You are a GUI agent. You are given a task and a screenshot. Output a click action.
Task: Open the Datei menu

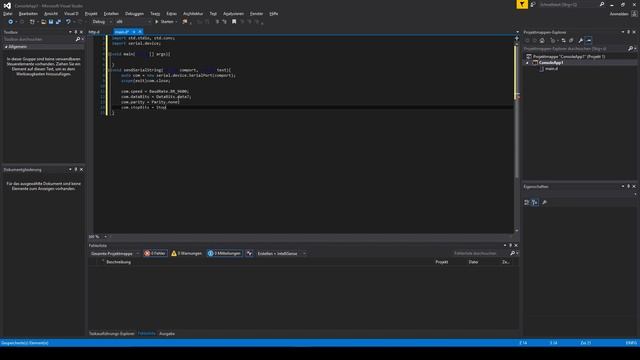8,13
